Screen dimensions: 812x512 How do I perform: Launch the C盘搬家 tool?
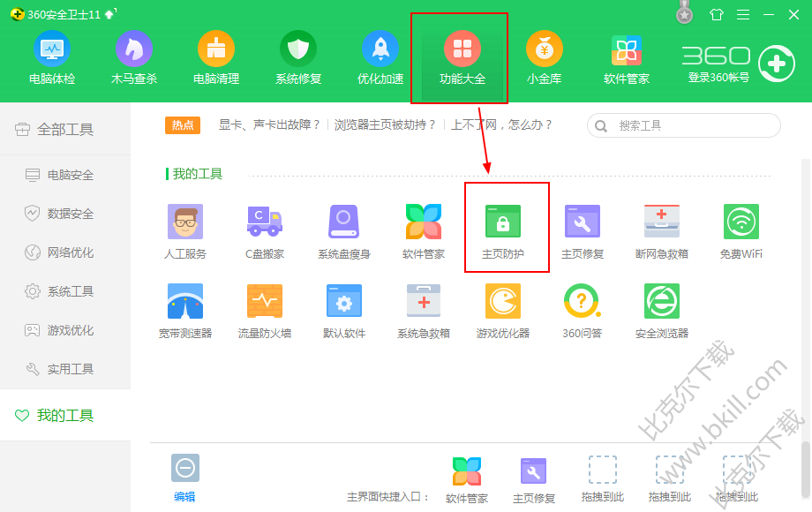pyautogui.click(x=265, y=231)
